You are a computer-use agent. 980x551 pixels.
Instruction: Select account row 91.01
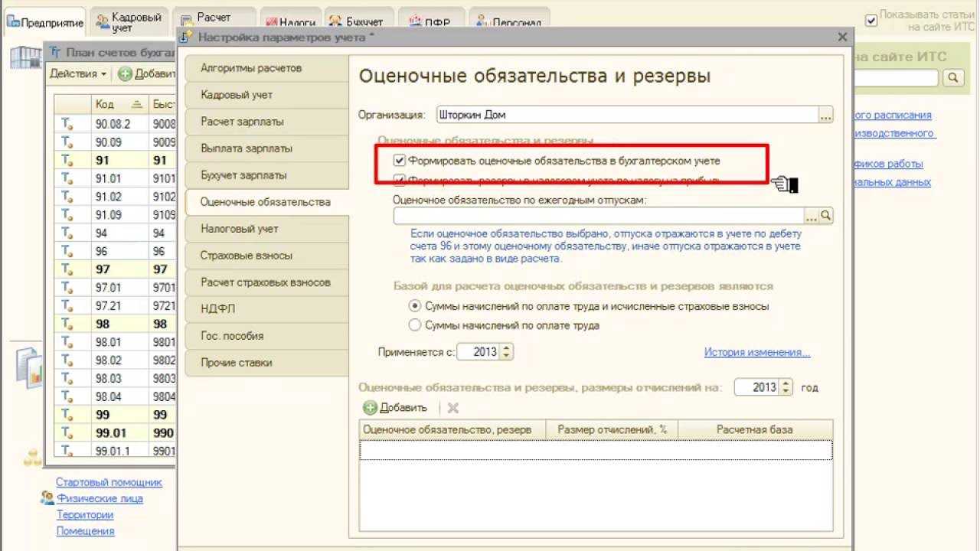click(x=113, y=179)
